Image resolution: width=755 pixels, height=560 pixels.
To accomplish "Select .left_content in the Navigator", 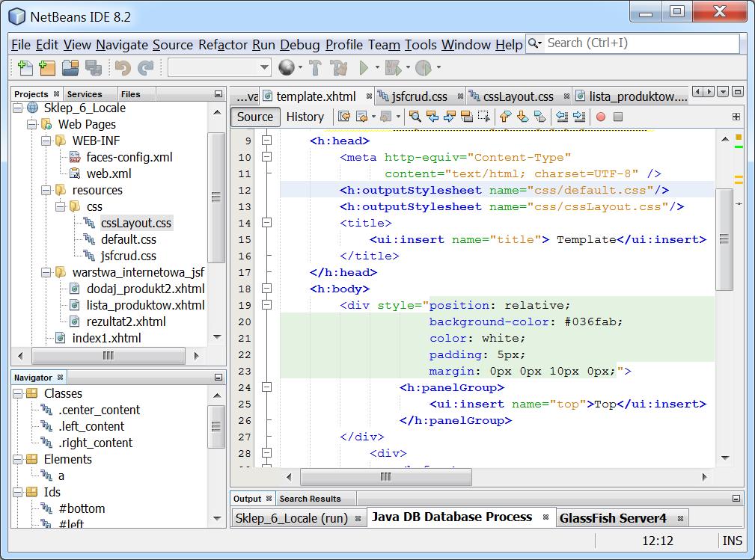I will 91,426.
